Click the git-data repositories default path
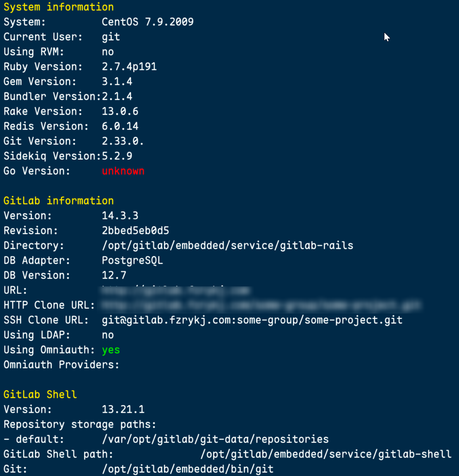This screenshot has width=459, height=476. pyautogui.click(x=215, y=439)
